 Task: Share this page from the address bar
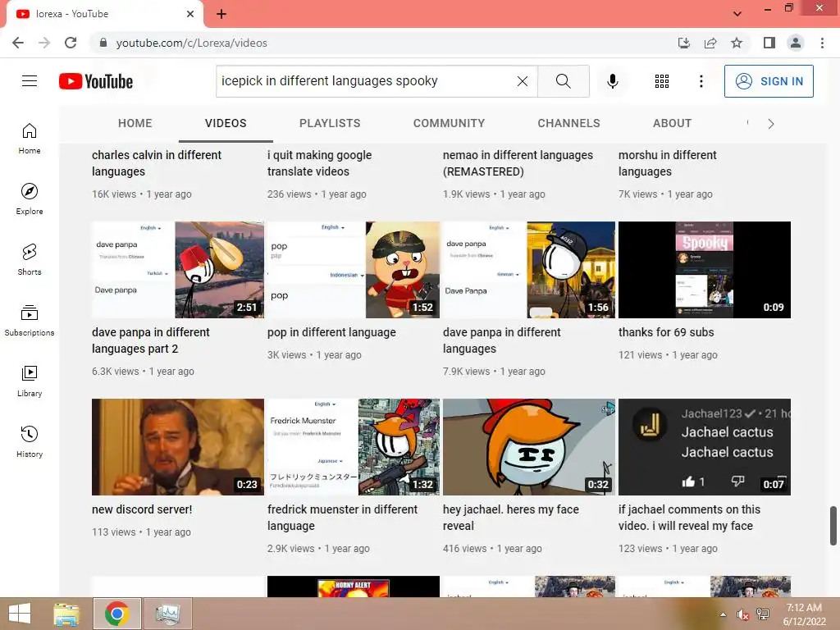(x=710, y=43)
